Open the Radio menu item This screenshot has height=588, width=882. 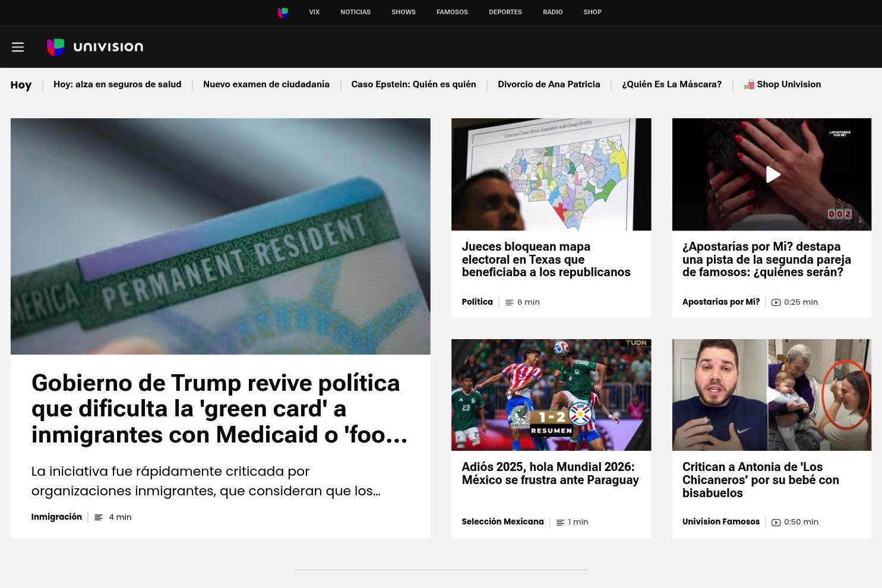coord(552,12)
